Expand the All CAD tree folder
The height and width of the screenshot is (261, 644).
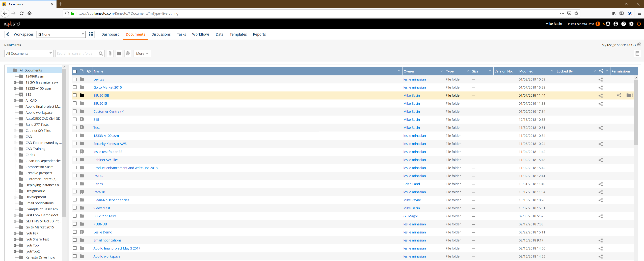click(15, 101)
